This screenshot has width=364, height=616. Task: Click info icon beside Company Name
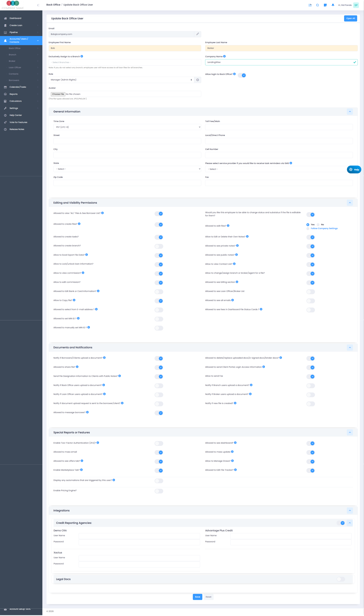point(224,57)
